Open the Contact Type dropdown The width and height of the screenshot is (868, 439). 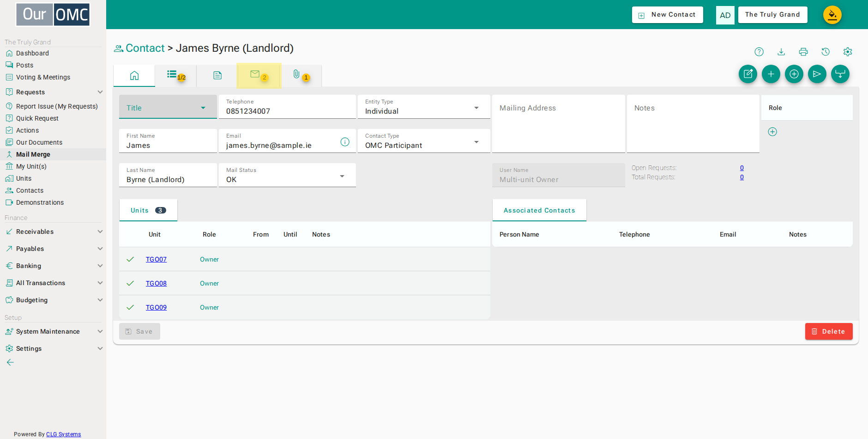424,141
